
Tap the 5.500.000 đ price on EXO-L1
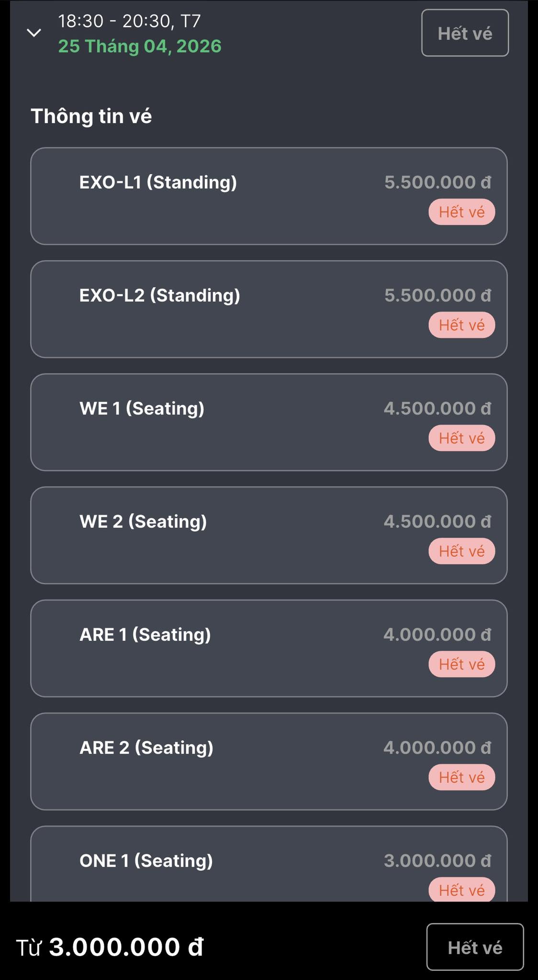437,182
